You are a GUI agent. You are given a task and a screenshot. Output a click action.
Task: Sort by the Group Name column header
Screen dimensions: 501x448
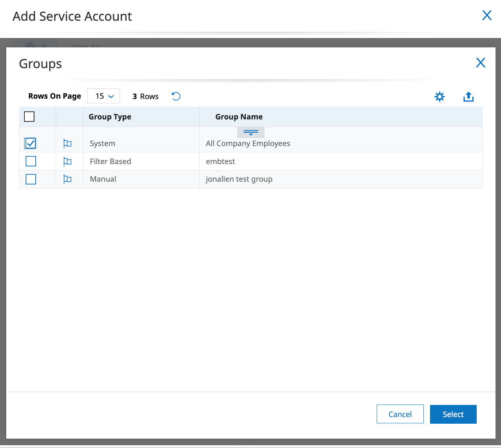coord(239,117)
